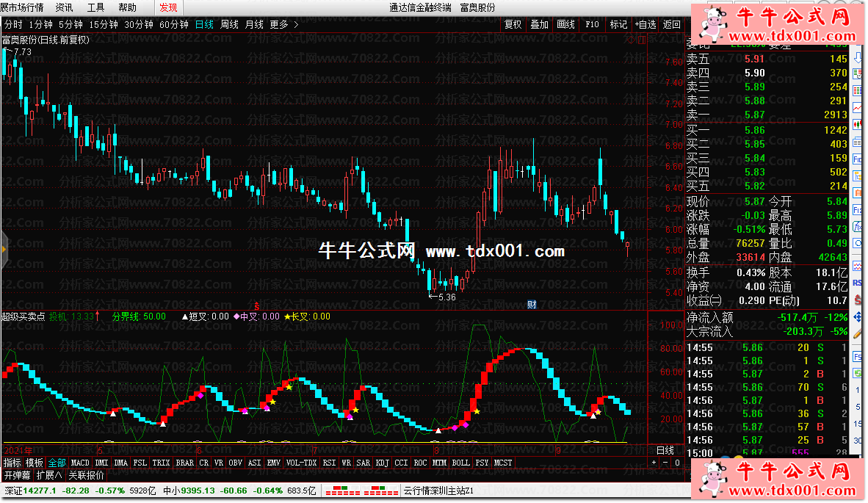Click the 叠加 overlay button
Screen dimensions: 868x503
pyautogui.click(x=539, y=24)
